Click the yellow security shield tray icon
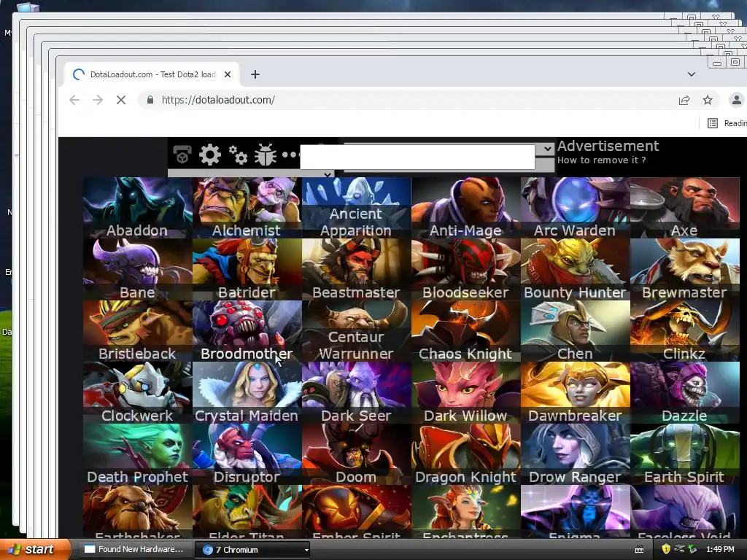Image resolution: width=747 pixels, height=560 pixels. point(666,550)
